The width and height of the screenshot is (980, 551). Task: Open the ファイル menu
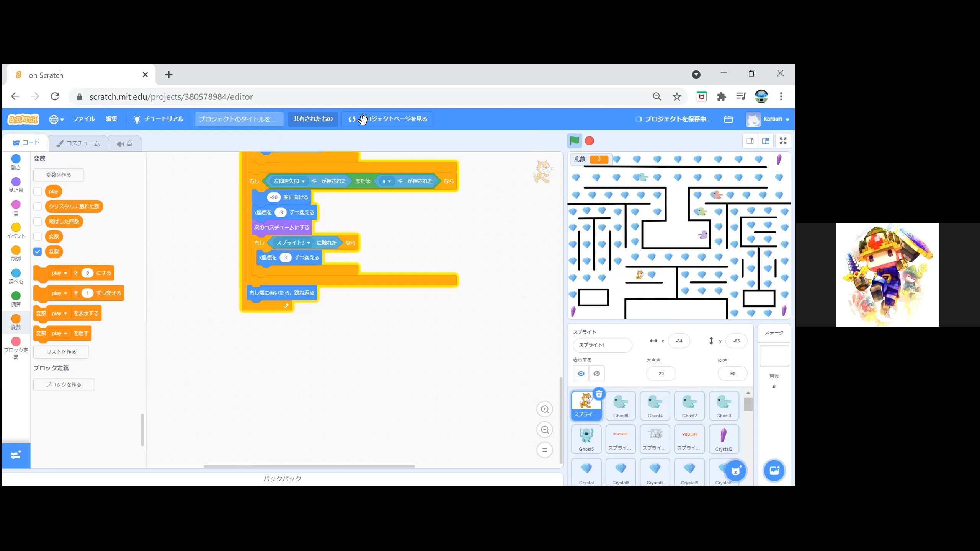pyautogui.click(x=83, y=119)
